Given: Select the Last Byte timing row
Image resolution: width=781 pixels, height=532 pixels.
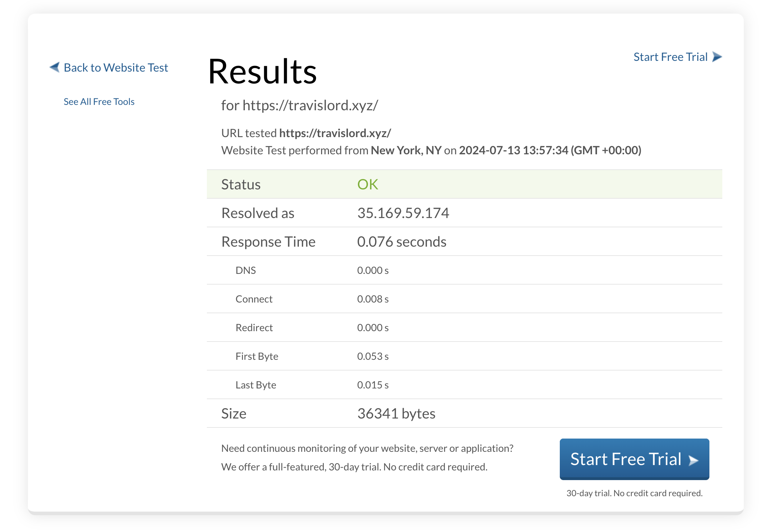Looking at the screenshot, I should pyautogui.click(x=255, y=385).
